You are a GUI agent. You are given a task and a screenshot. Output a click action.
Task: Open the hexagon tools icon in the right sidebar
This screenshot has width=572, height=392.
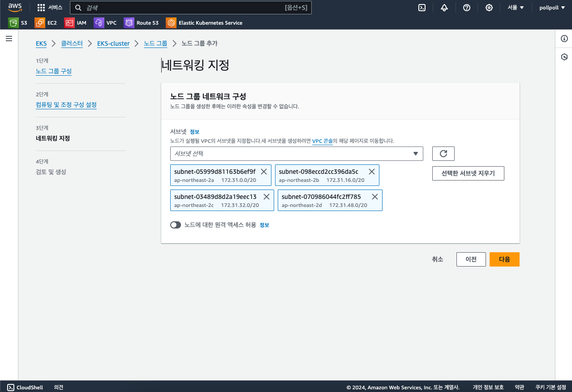click(x=564, y=57)
